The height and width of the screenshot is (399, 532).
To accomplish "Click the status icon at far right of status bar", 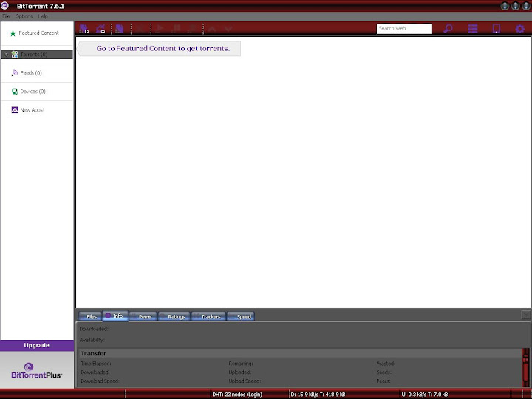I will click(526, 395).
